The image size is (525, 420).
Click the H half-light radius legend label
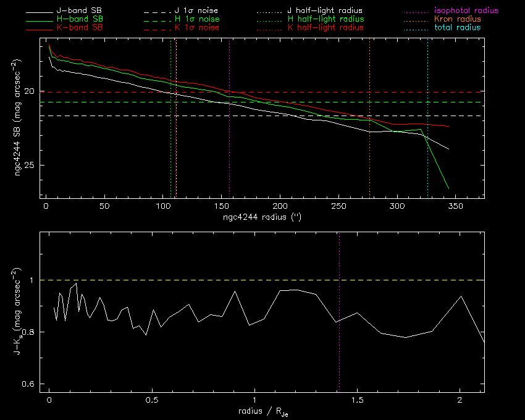(x=325, y=19)
